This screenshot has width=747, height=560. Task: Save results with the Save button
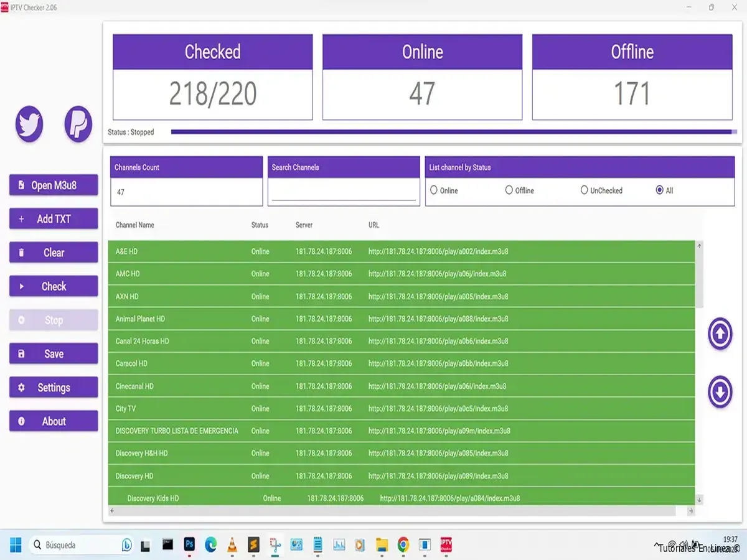click(54, 353)
